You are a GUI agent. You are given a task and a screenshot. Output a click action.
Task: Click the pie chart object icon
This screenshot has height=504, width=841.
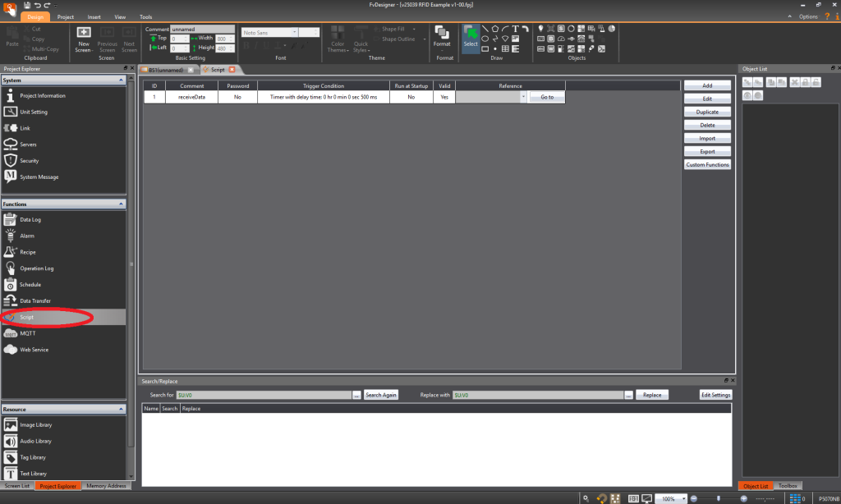pos(611,28)
